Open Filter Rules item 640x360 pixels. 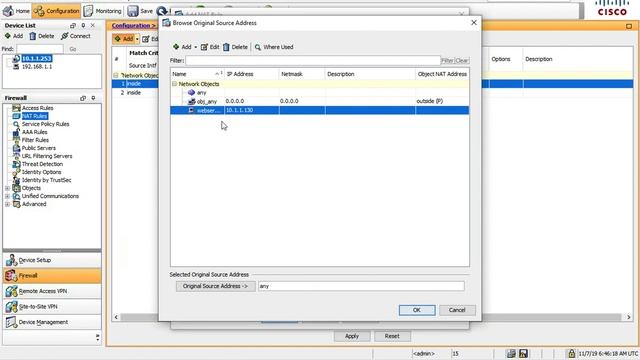[x=35, y=140]
